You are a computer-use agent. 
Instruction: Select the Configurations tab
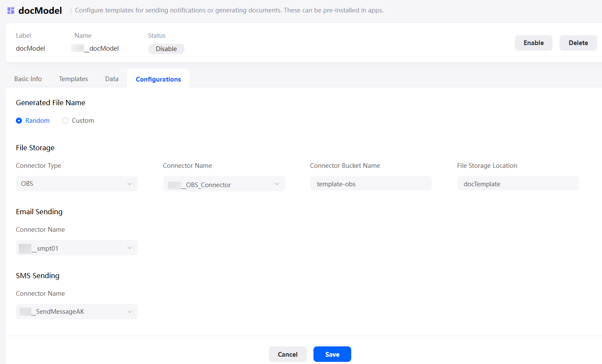[x=158, y=79]
